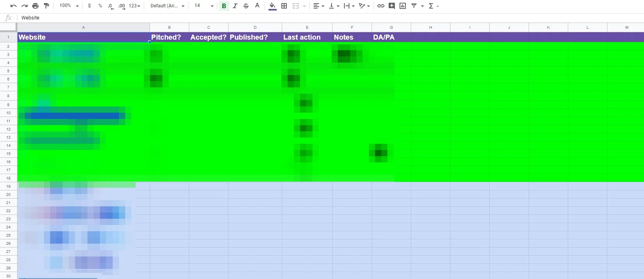Select column M header
The width and height of the screenshot is (644, 279).
click(x=627, y=28)
